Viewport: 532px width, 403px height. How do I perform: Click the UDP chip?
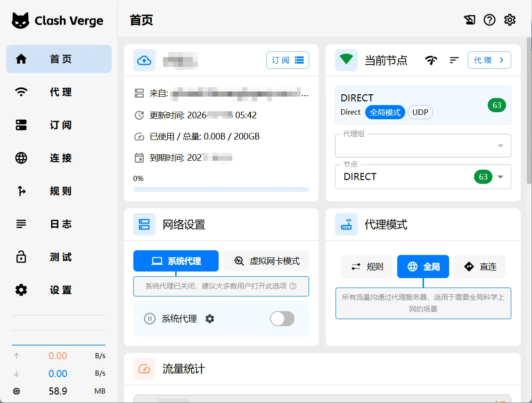[420, 112]
